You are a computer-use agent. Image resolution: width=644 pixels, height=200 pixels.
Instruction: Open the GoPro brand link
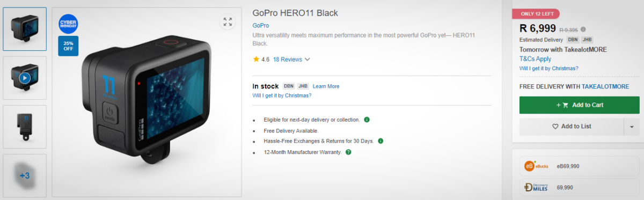pyautogui.click(x=261, y=25)
